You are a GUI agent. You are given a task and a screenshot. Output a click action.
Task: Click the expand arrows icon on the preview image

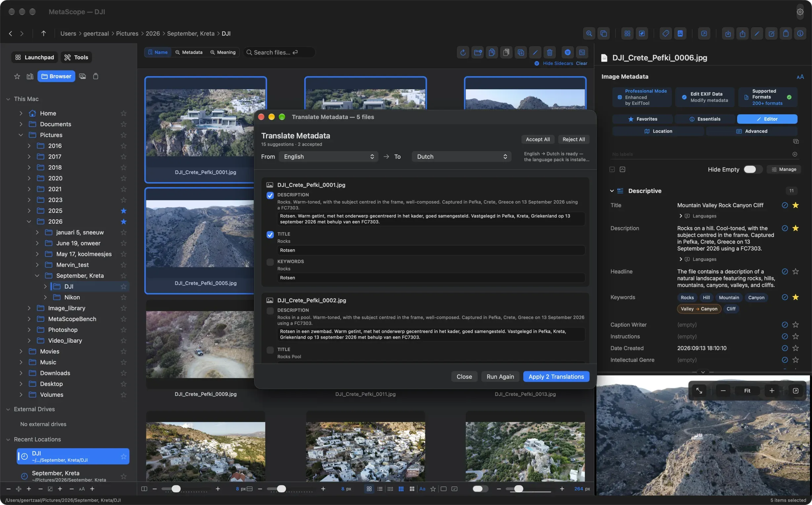click(x=699, y=391)
